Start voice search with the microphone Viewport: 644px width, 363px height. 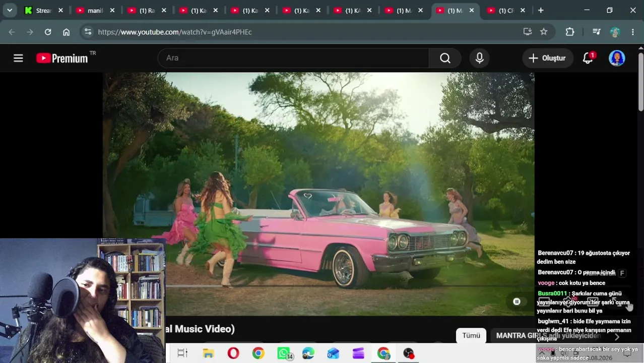479,58
